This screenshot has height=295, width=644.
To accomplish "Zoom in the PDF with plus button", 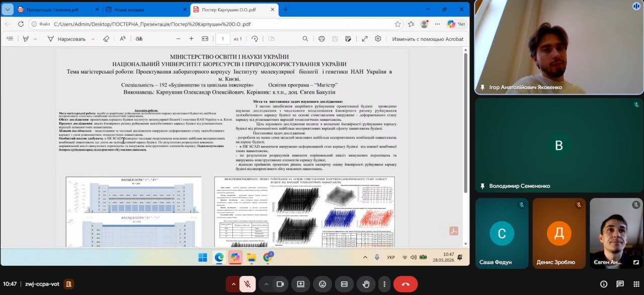I will pyautogui.click(x=191, y=39).
